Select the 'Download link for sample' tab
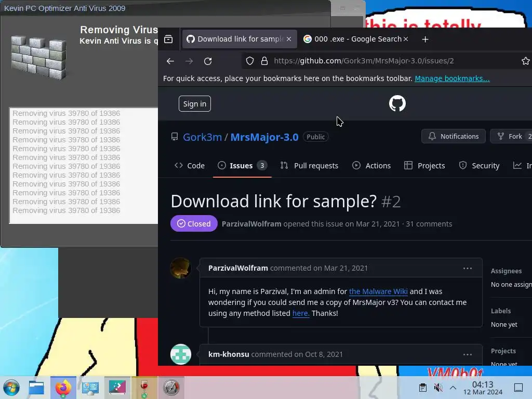The height and width of the screenshot is (399, 532). [240, 39]
